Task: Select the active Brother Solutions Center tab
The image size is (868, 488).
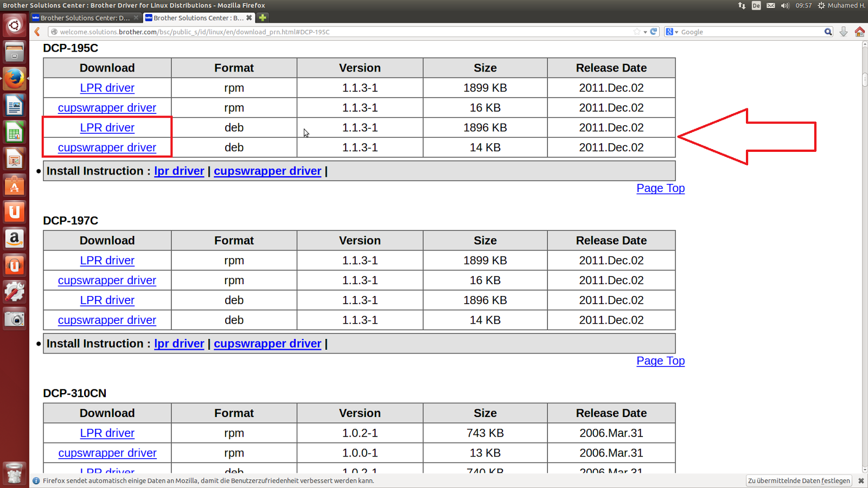Action: click(x=199, y=18)
